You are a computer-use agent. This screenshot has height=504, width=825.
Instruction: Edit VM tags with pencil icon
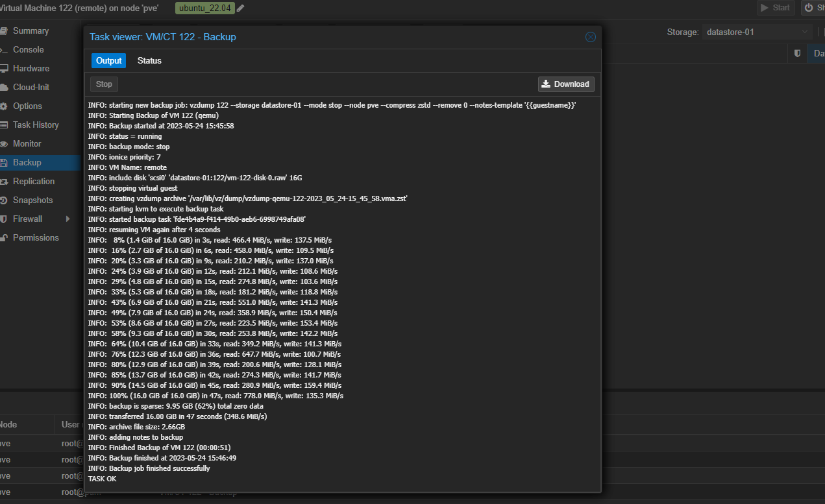pos(241,8)
